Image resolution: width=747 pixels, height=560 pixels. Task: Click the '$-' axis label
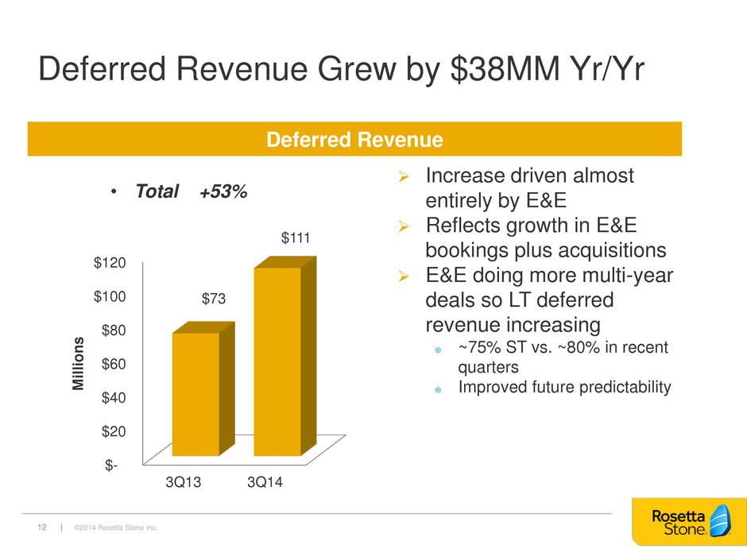click(111, 465)
